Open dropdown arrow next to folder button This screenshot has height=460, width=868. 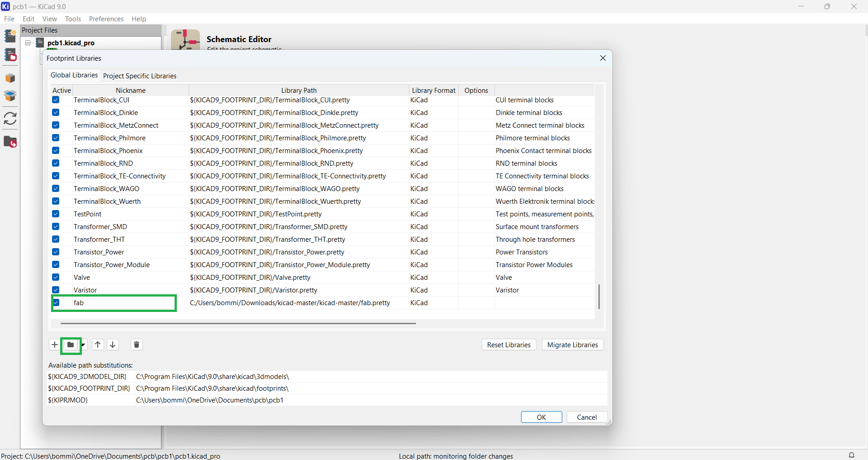tap(84, 345)
